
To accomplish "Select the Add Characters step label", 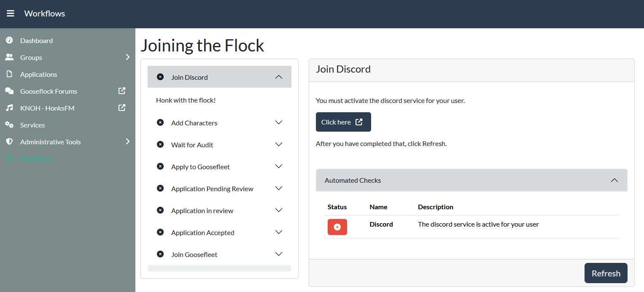I will [194, 123].
